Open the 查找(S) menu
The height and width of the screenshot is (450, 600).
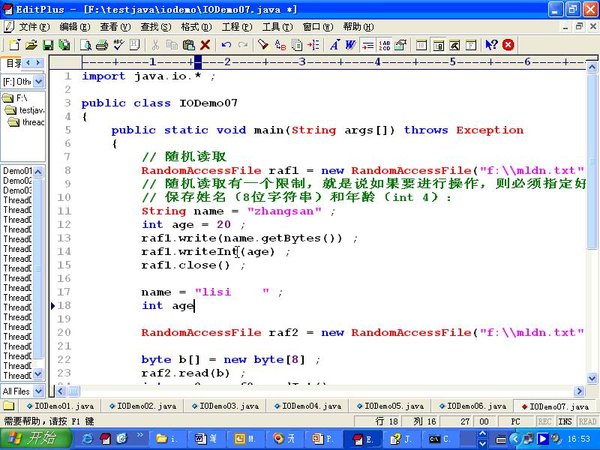[156, 27]
